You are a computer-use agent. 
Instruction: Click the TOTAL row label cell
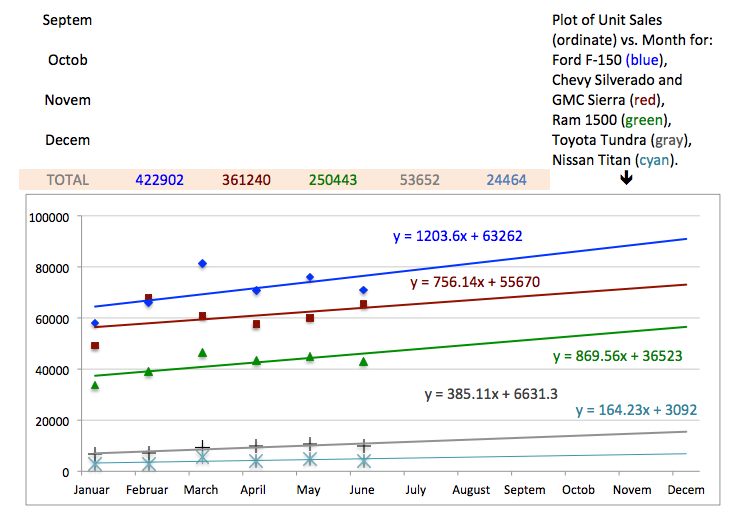[x=67, y=181]
